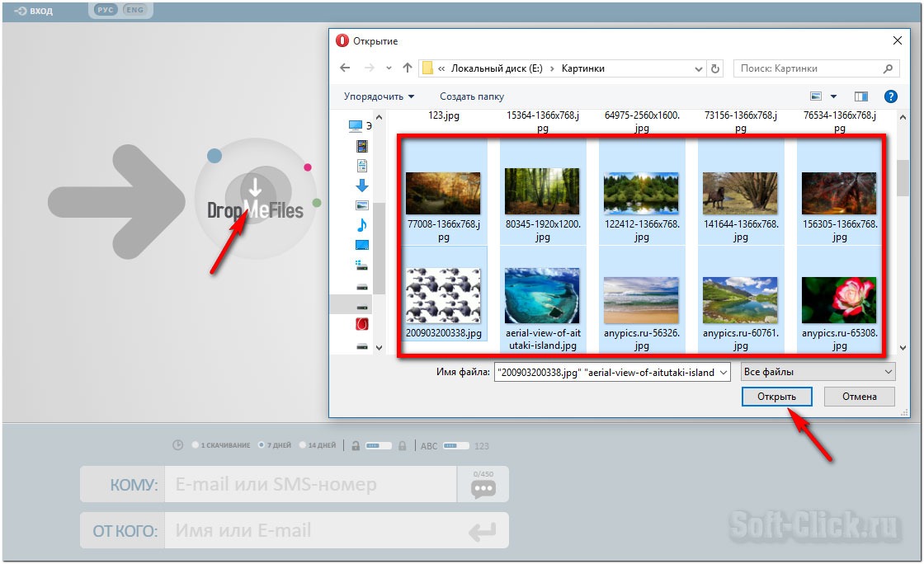
Task: Open Все файлы file type dropdown
Action: (x=818, y=372)
